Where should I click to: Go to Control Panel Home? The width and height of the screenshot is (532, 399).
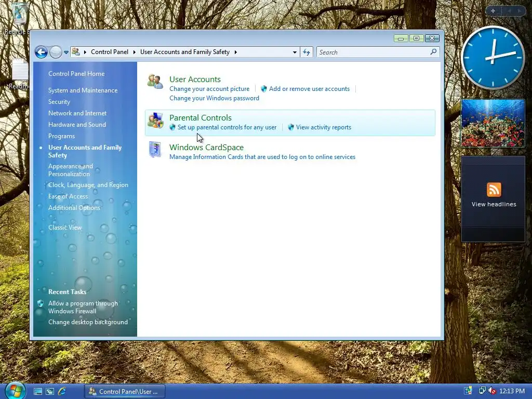coord(76,74)
